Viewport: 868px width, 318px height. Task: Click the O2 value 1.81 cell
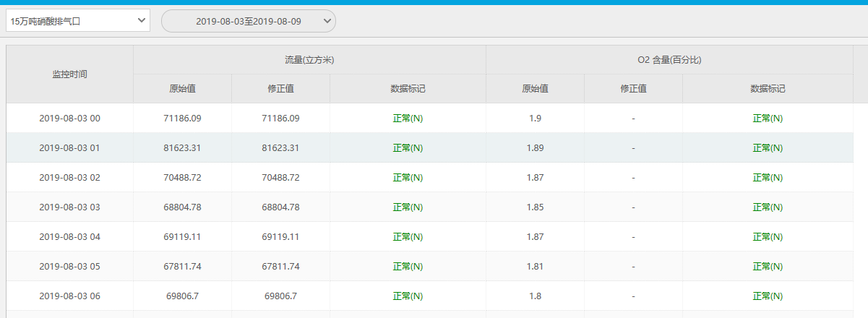tap(535, 266)
